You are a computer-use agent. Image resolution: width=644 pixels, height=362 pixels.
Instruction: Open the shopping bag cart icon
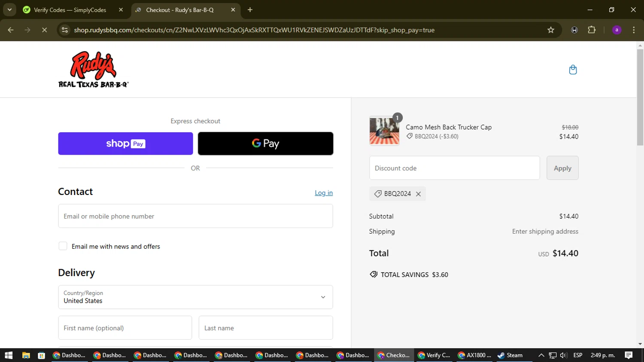point(573,70)
